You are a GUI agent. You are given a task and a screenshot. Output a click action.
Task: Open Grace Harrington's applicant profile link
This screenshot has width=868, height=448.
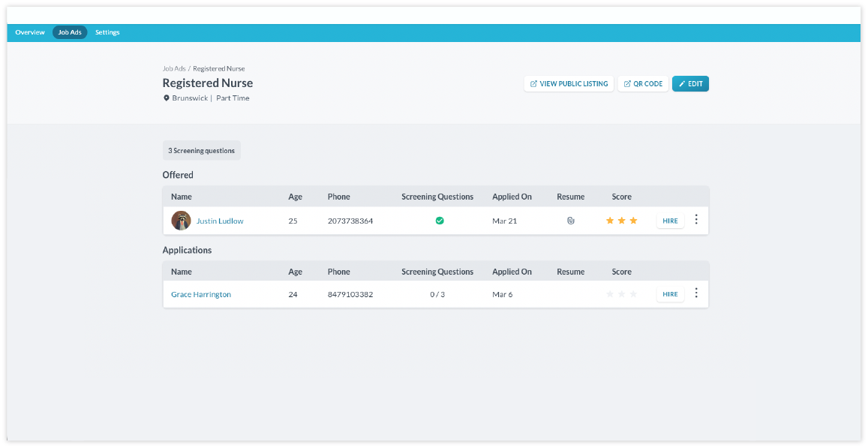point(201,294)
